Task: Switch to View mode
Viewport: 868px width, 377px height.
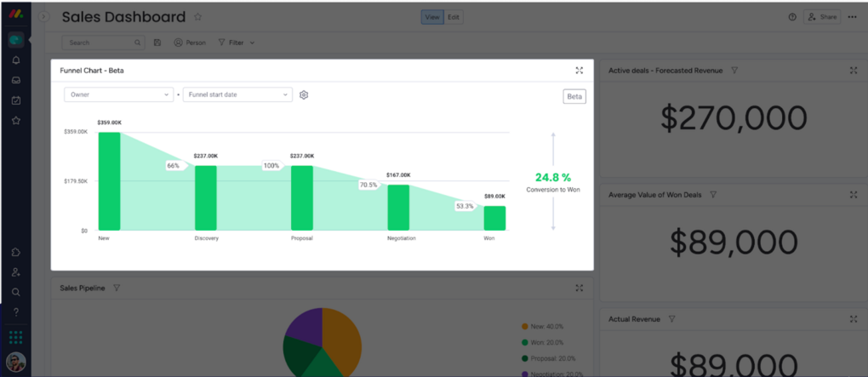Action: click(x=432, y=17)
